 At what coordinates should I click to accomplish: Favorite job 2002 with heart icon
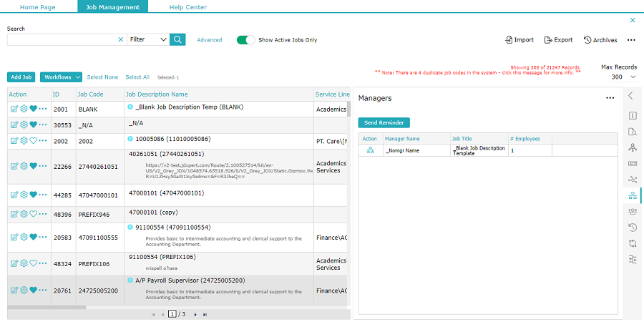(33, 141)
